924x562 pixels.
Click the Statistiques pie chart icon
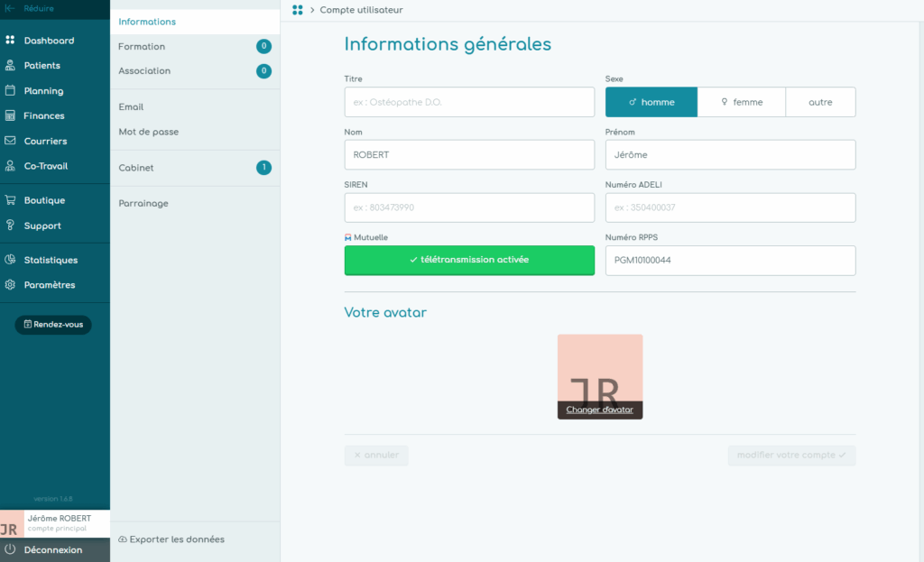coord(11,261)
